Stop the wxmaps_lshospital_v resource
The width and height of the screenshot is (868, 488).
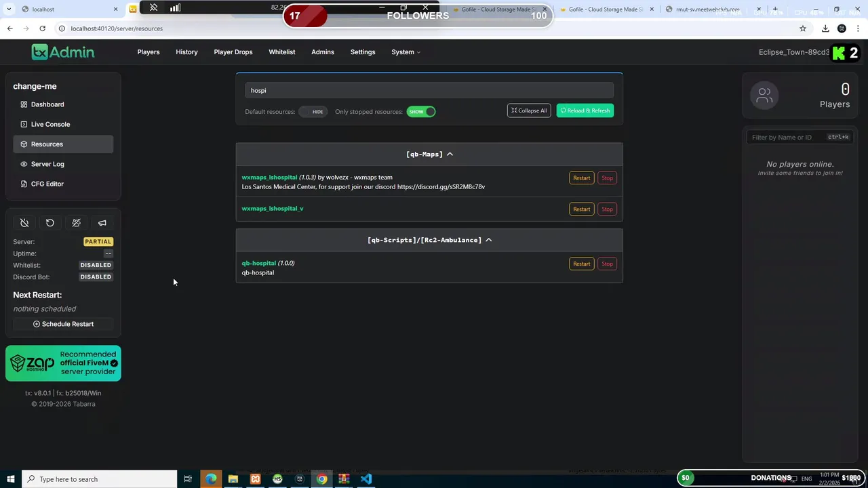pos(607,209)
